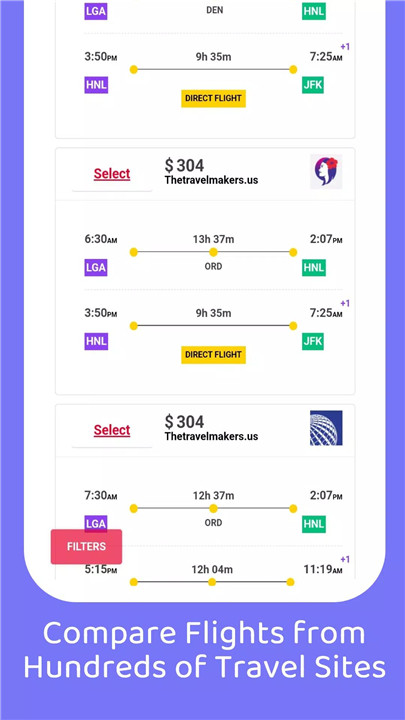Tap the Hawaiian Airlines logo icon

pyautogui.click(x=326, y=172)
